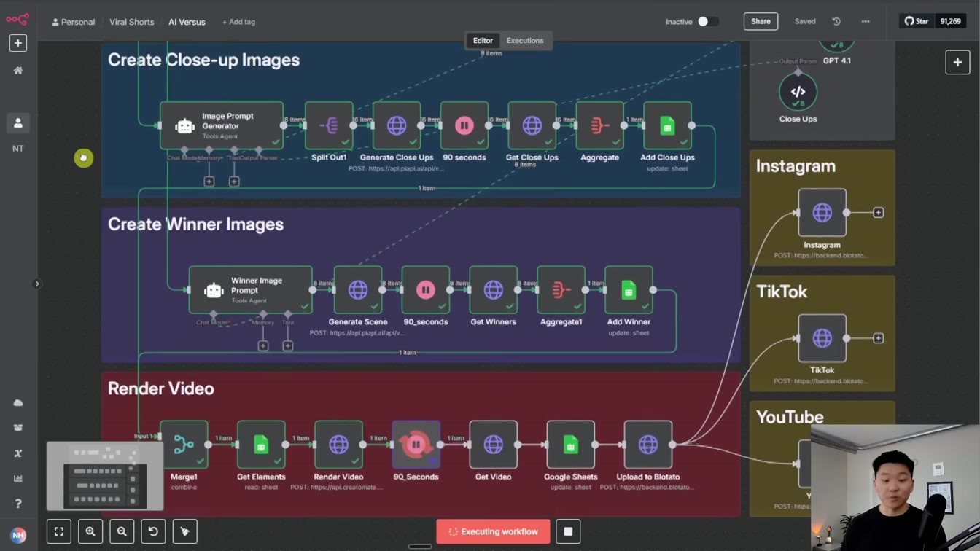The height and width of the screenshot is (551, 980).
Task: Open the Get Video node
Action: (494, 445)
